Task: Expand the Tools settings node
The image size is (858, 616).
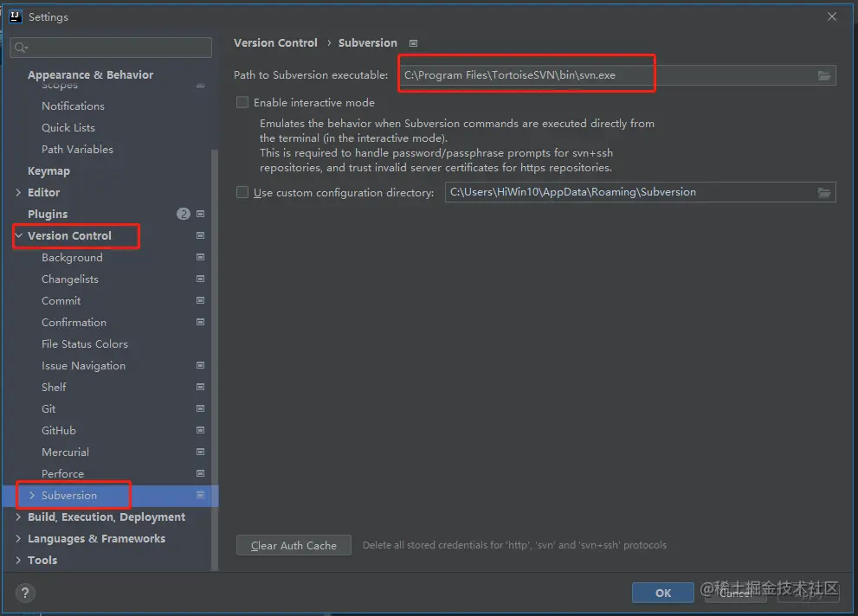Action: tap(18, 561)
